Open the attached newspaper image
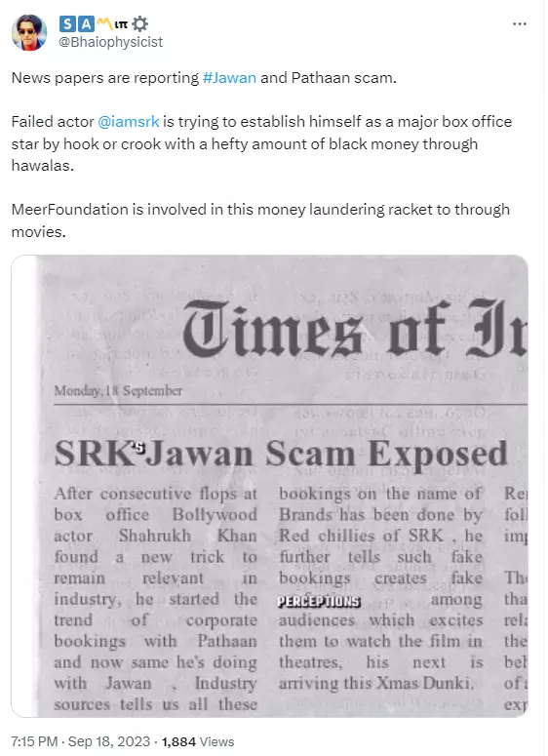This screenshot has width=548, height=756. click(269, 486)
